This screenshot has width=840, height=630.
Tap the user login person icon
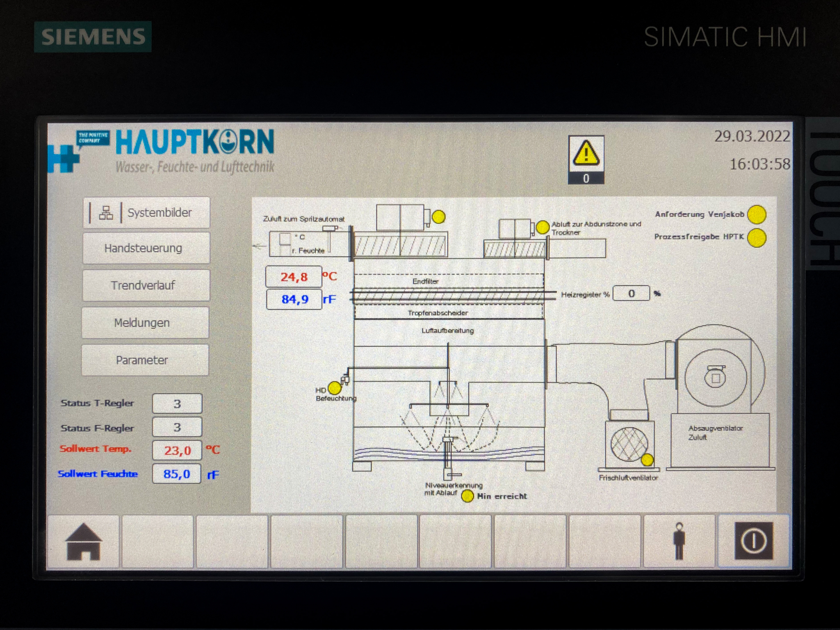[x=679, y=541]
